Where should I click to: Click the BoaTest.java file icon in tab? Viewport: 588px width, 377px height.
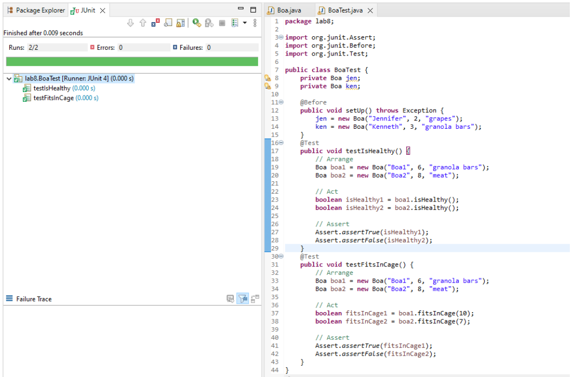[x=322, y=10]
